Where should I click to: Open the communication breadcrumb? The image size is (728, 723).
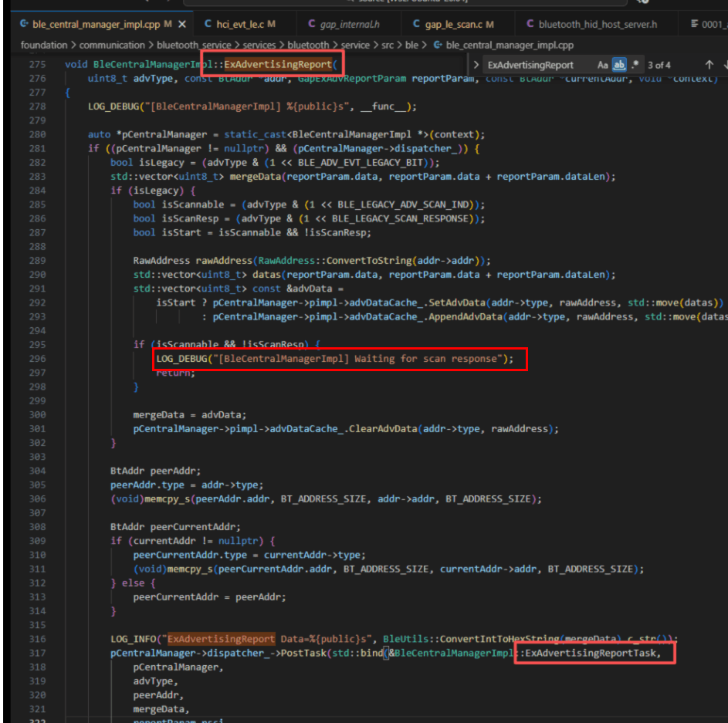[112, 45]
